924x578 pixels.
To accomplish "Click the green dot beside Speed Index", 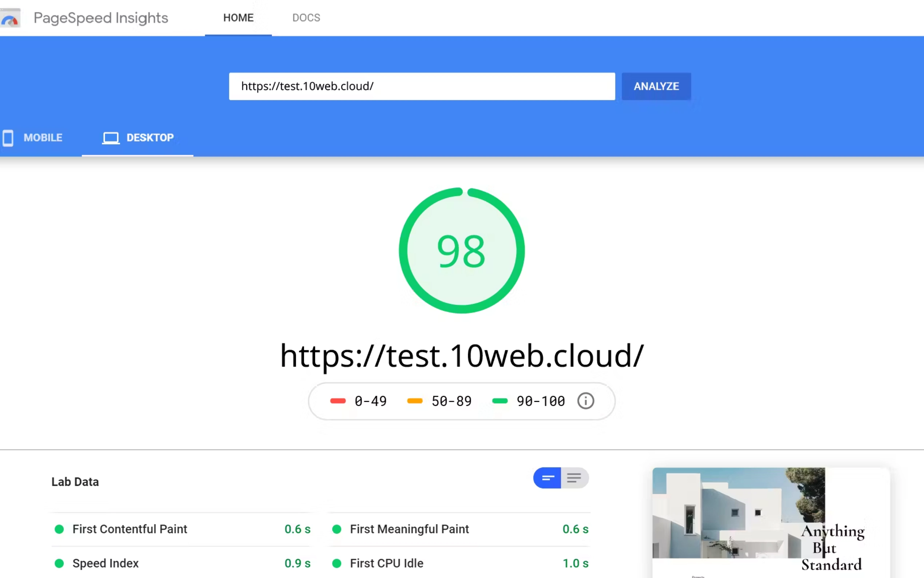I will click(x=59, y=563).
